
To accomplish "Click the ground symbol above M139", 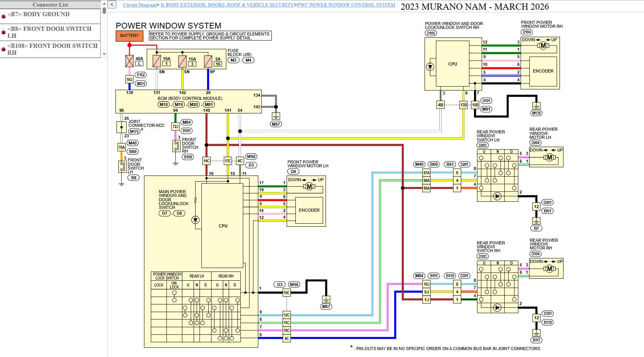I will click(536, 105).
